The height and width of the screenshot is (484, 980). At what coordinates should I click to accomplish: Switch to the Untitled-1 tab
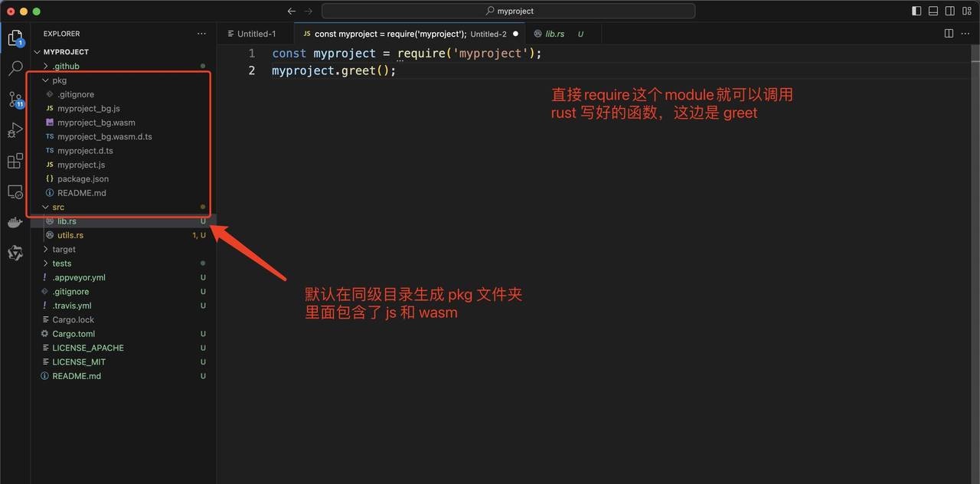tap(255, 34)
